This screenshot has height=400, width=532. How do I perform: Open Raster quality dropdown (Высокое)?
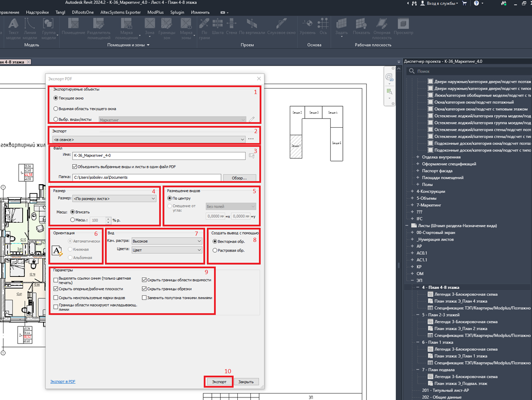tap(167, 241)
